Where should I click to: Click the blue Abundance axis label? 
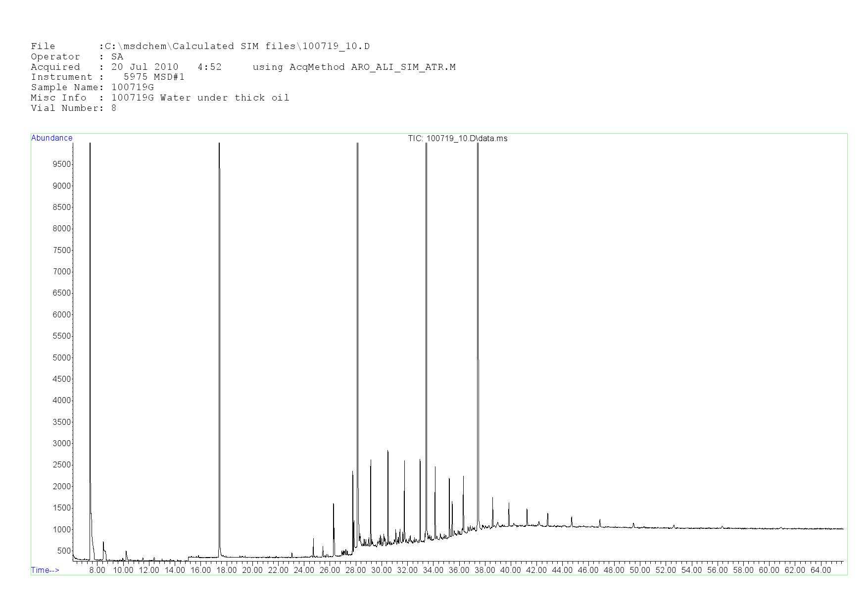pos(51,138)
